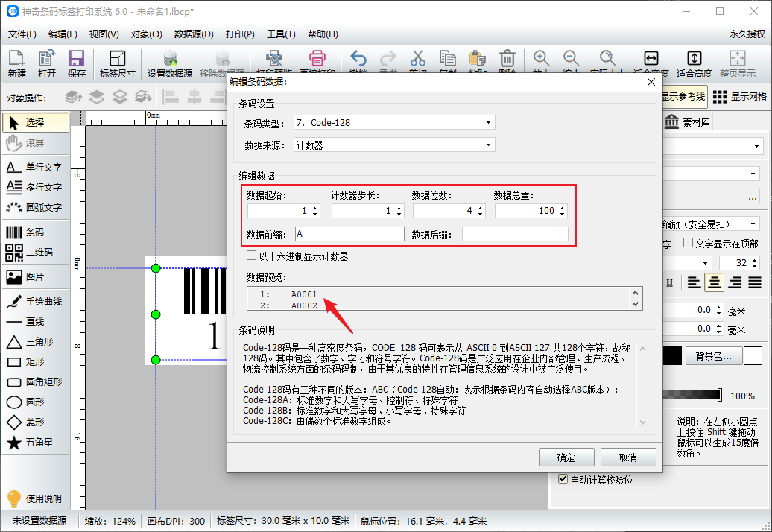
Task: Click the 画布DPI: 300 status text
Action: [177, 521]
